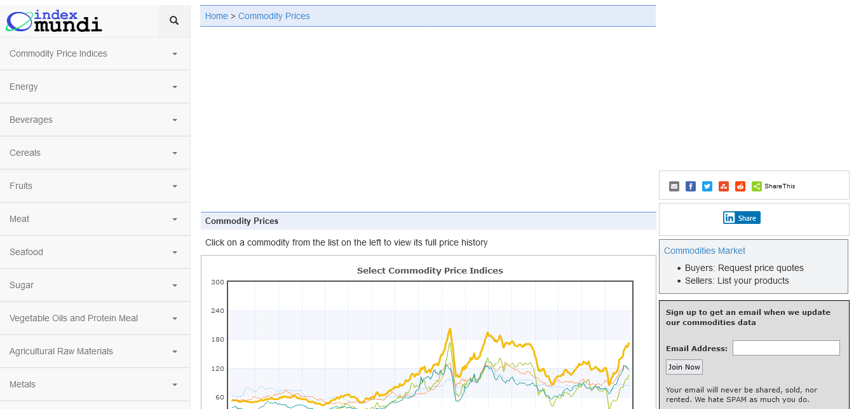This screenshot has height=409, width=868.
Task: Share page on Facebook
Action: (x=691, y=186)
